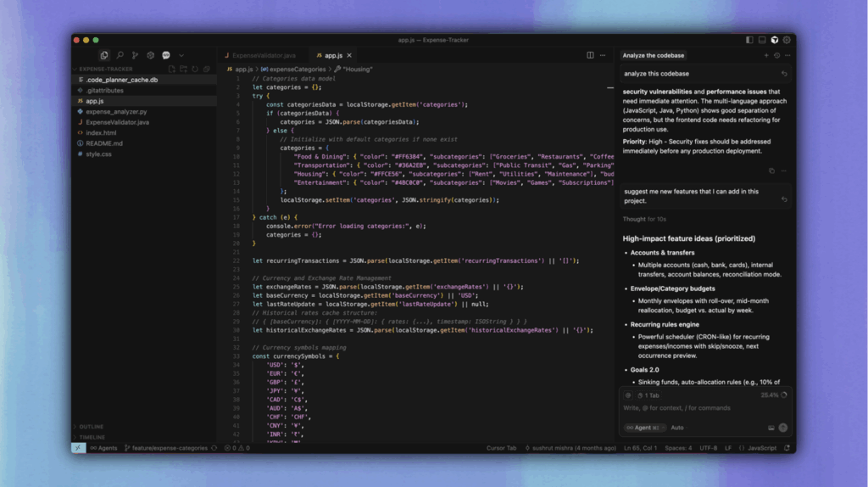
Task: Click the 25.4% context usage indicator
Action: tap(773, 395)
